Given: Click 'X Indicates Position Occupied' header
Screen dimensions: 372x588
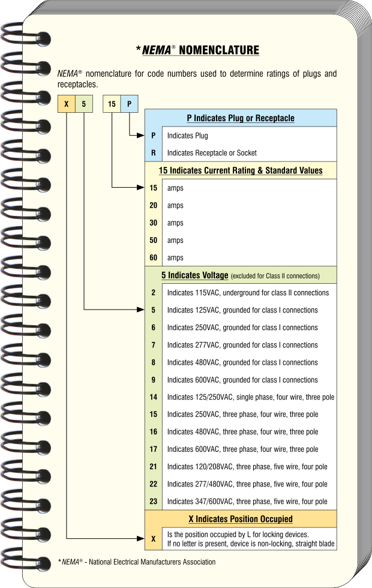Looking at the screenshot, I should [241, 519].
